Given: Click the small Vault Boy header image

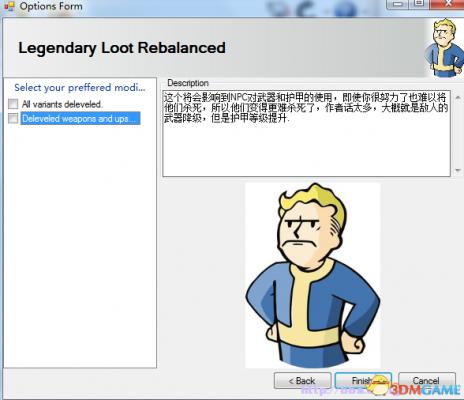Looking at the screenshot, I should 445,48.
